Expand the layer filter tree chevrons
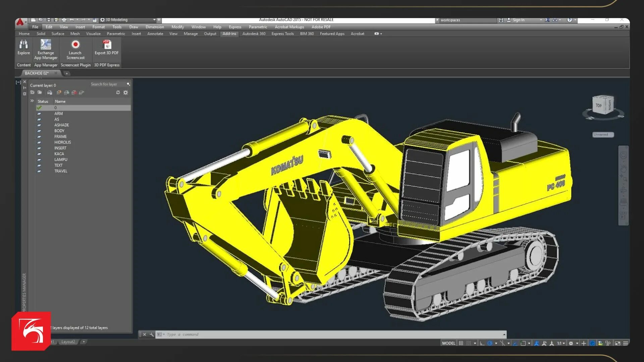Screen dimensions: 644x362 (32, 101)
